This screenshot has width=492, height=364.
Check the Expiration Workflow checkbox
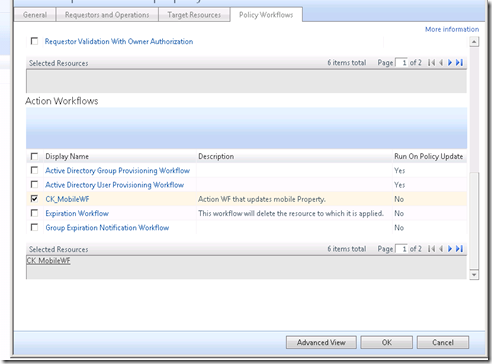(x=34, y=213)
